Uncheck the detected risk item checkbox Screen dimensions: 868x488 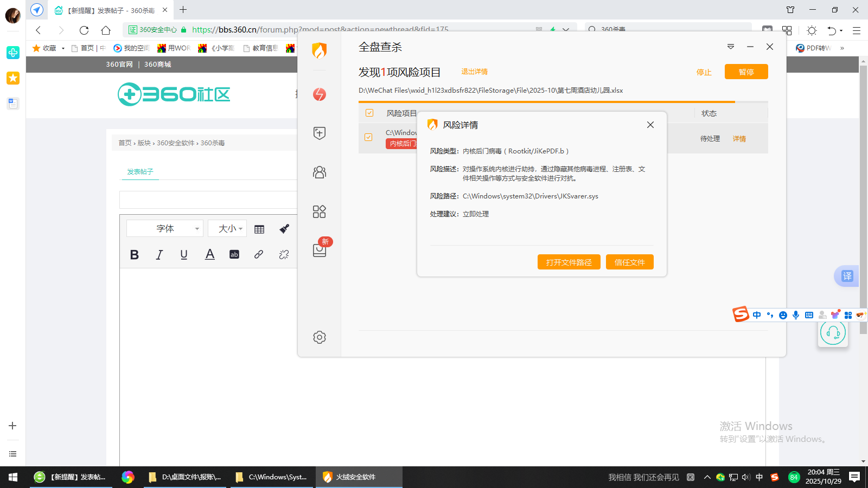tap(368, 137)
